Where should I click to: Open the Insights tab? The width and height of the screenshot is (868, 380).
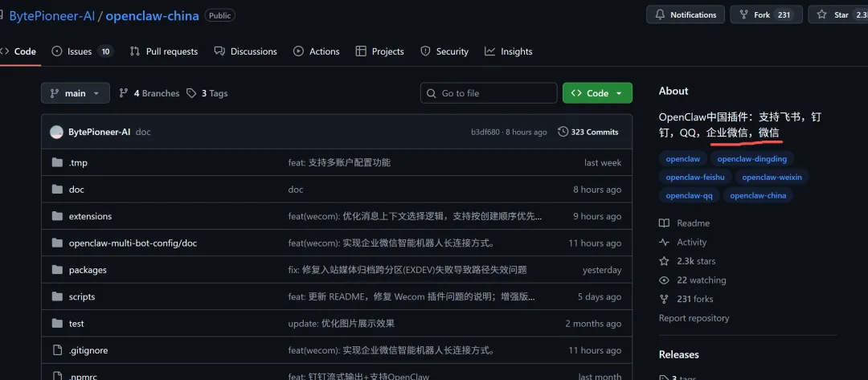(508, 51)
